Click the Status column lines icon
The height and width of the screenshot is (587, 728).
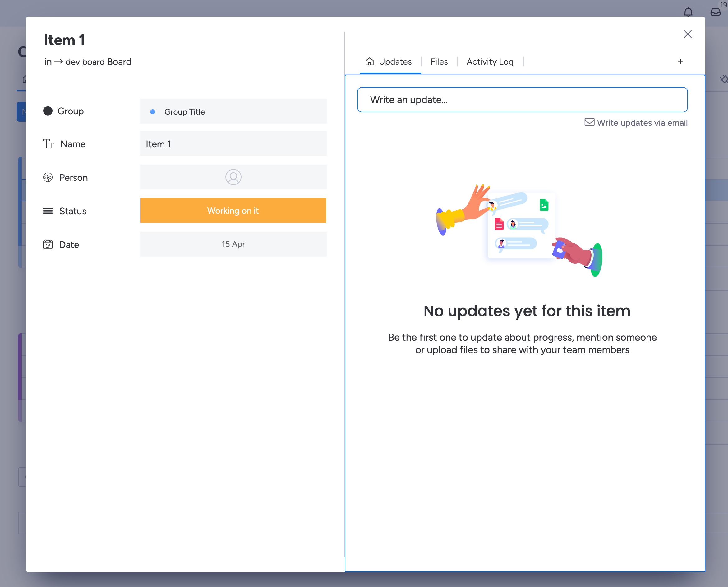point(48,211)
